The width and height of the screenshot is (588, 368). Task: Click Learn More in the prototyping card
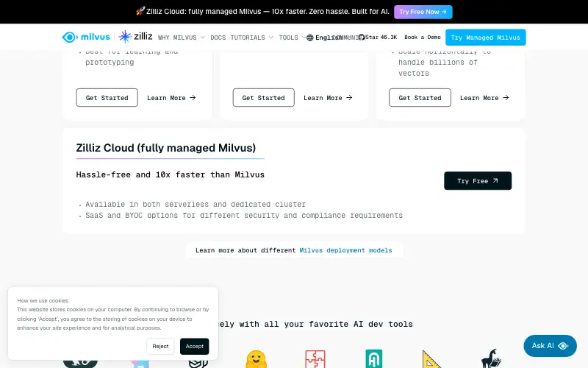pos(171,98)
